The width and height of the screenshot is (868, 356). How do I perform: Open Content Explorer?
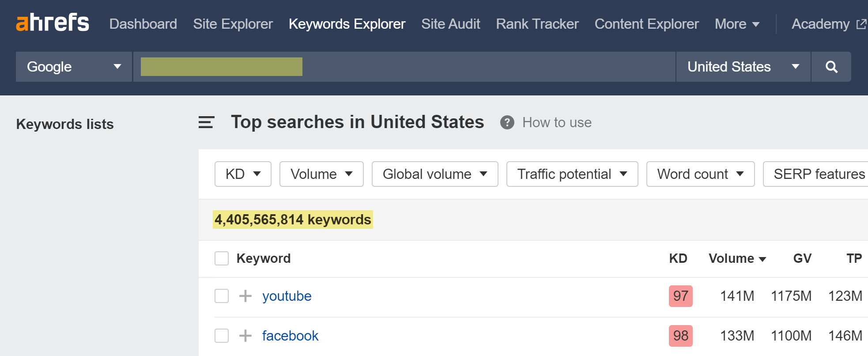click(x=647, y=24)
